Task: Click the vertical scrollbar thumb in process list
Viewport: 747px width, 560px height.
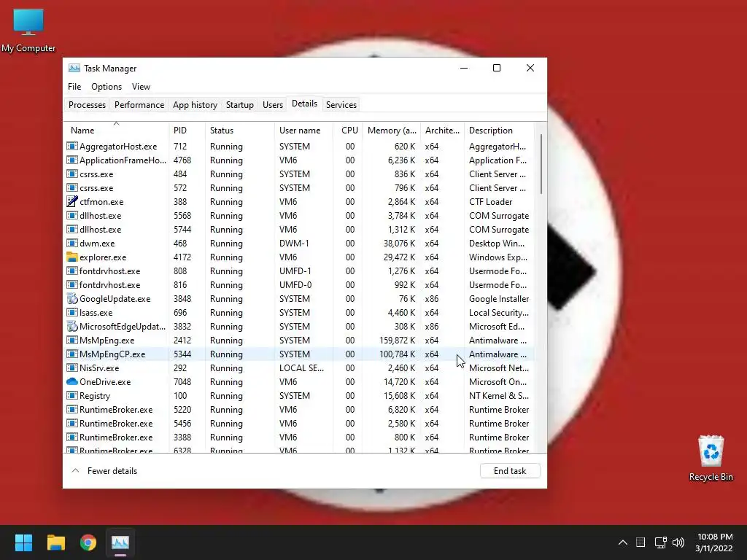Action: [x=541, y=164]
